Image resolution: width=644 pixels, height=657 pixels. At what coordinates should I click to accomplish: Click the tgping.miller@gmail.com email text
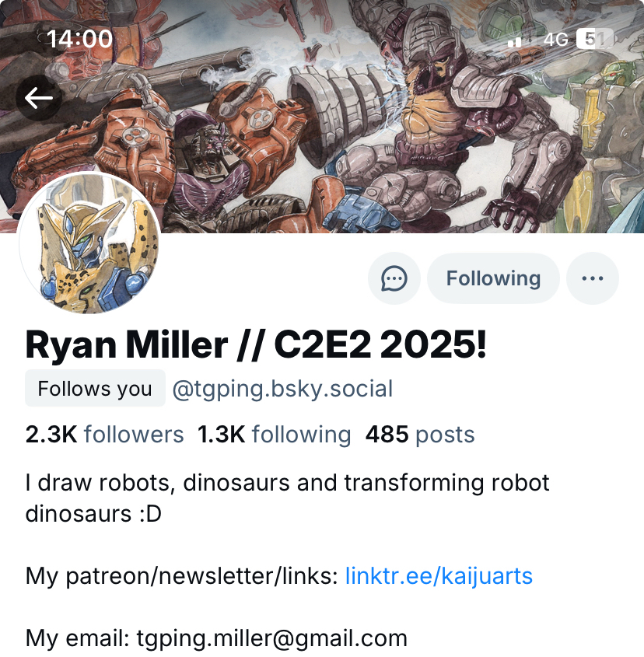tap(271, 639)
